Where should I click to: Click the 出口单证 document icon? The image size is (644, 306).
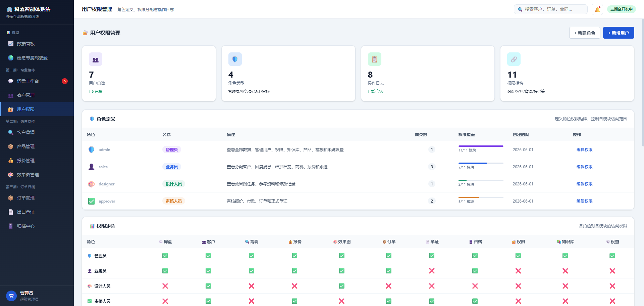pyautogui.click(x=11, y=212)
